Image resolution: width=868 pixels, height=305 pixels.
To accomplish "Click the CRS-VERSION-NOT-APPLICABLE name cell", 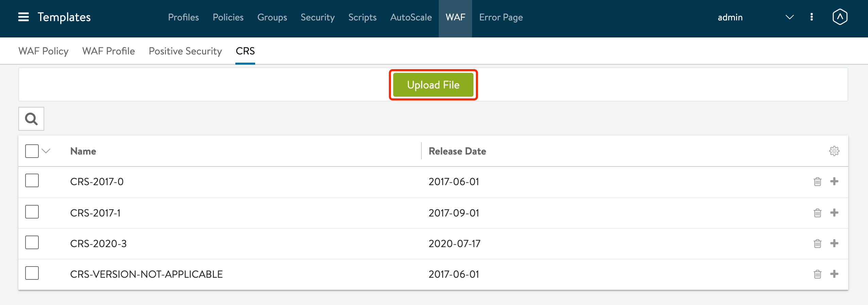I will point(146,274).
